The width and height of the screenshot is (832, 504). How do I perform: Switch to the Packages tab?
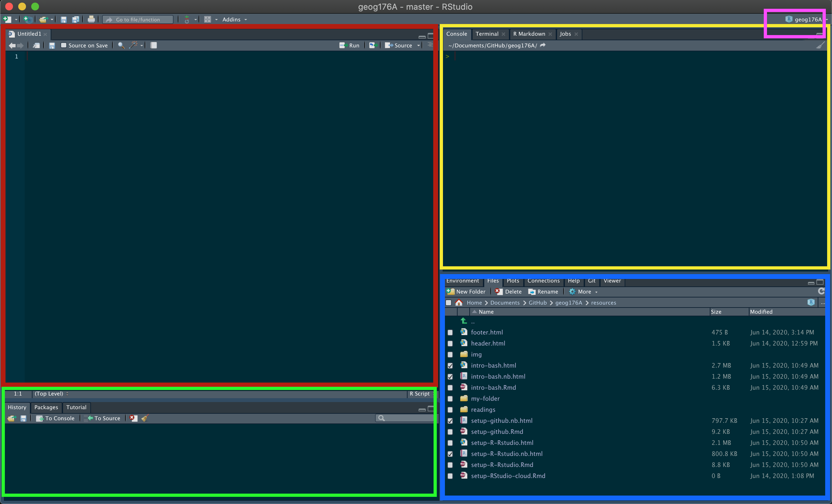[x=46, y=408]
